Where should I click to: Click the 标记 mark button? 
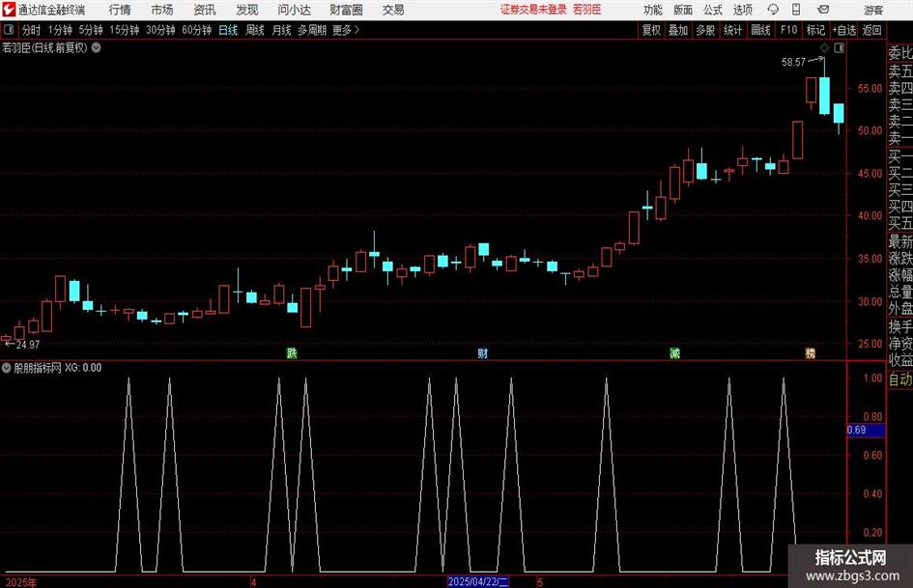coord(815,30)
